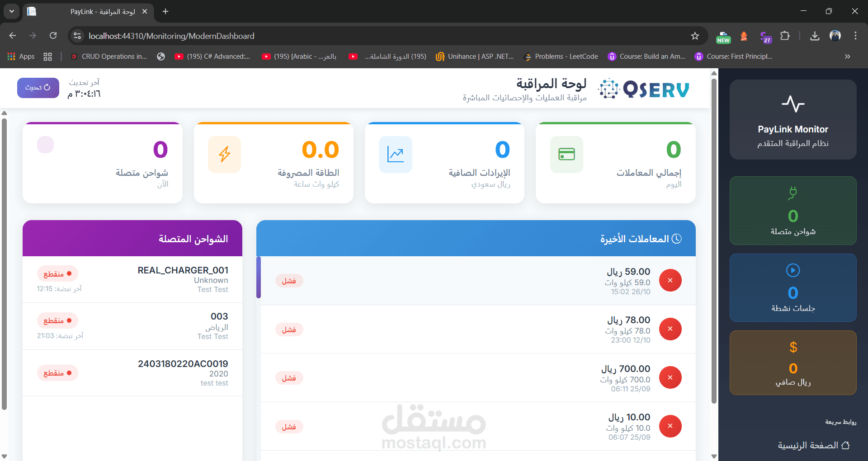Click red X icon of 59.00 ريال transaction

point(670,280)
